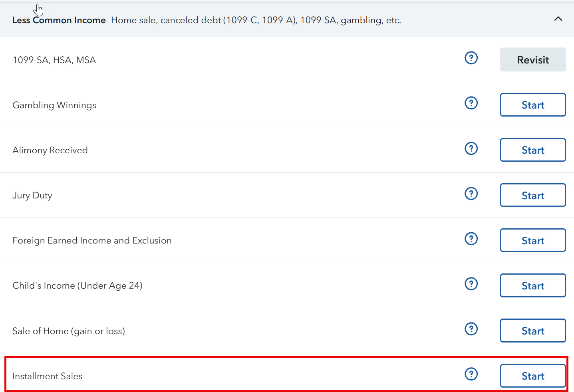Click the Less Common Income header title
574x392 pixels.
pyautogui.click(x=59, y=20)
